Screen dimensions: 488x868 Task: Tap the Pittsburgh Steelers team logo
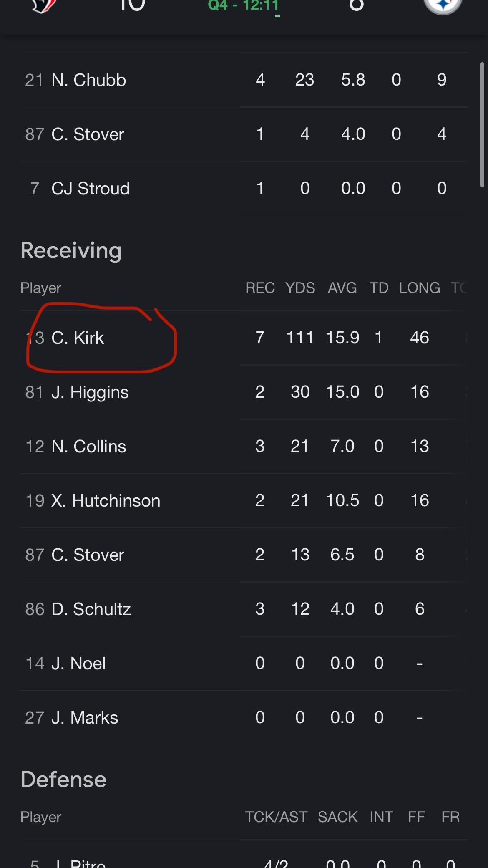click(443, 6)
